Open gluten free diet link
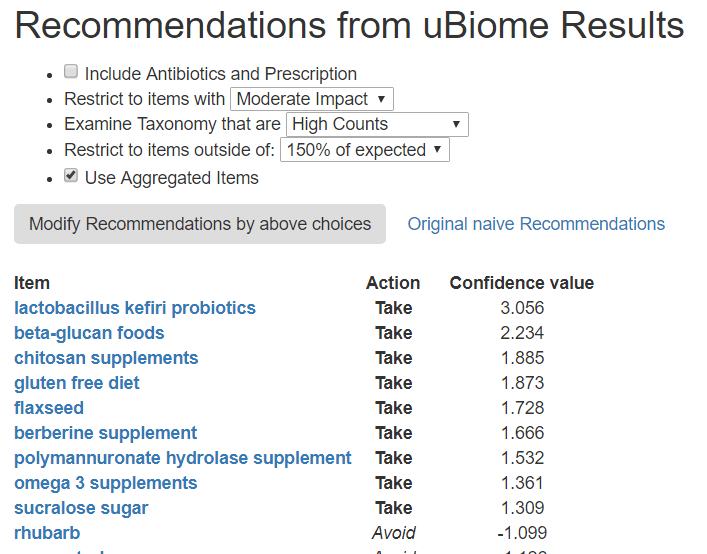 coord(77,383)
